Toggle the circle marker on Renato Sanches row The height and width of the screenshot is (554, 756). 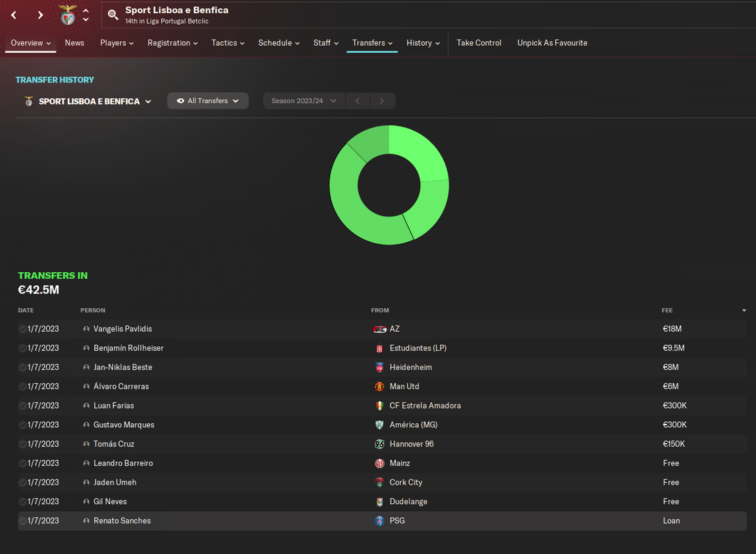point(22,521)
